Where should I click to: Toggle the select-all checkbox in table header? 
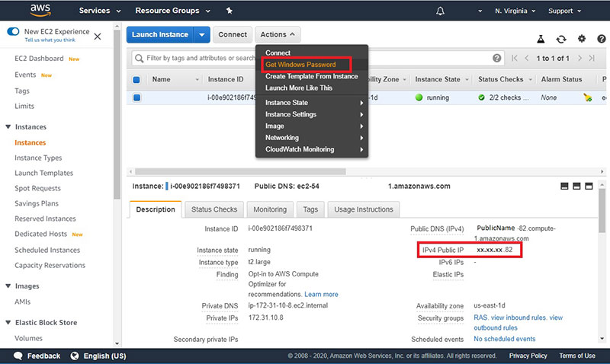click(x=136, y=80)
